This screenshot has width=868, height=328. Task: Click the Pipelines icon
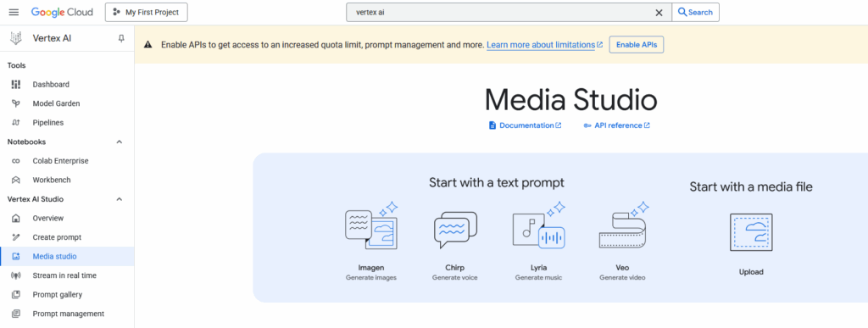pyautogui.click(x=16, y=123)
